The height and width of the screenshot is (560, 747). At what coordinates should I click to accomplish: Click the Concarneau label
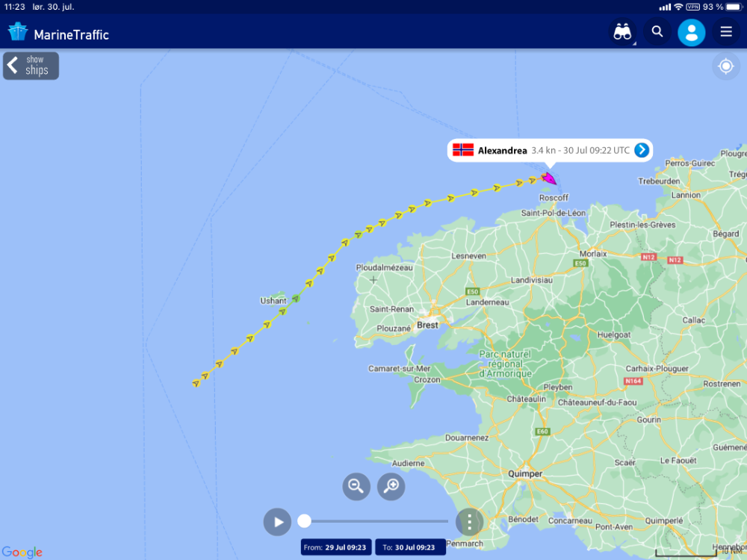click(570, 520)
